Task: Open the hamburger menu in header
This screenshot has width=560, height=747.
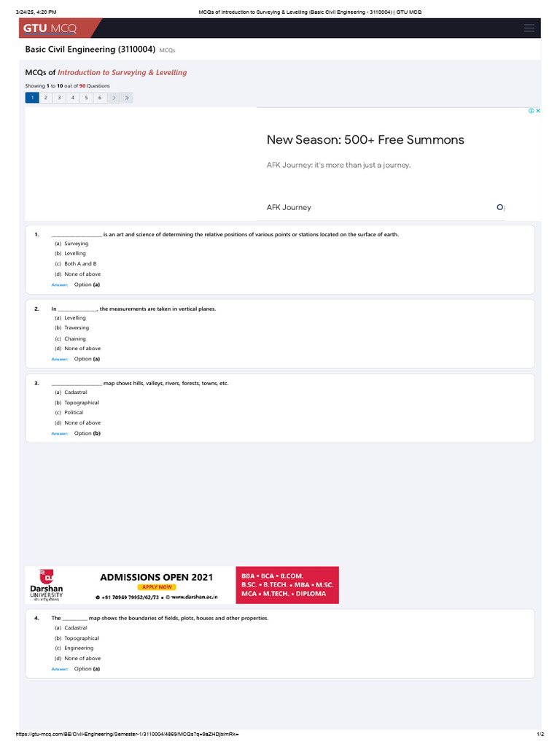Action: 529,28
